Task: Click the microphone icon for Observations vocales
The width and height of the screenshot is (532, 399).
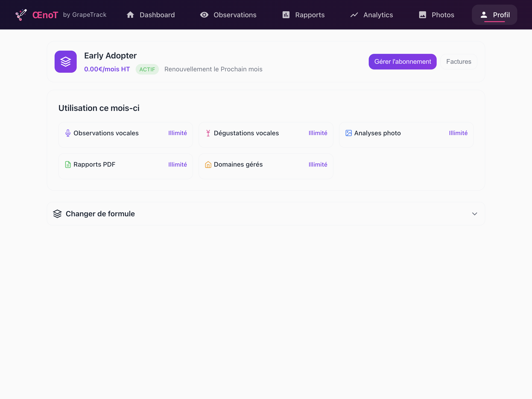Action: tap(68, 133)
